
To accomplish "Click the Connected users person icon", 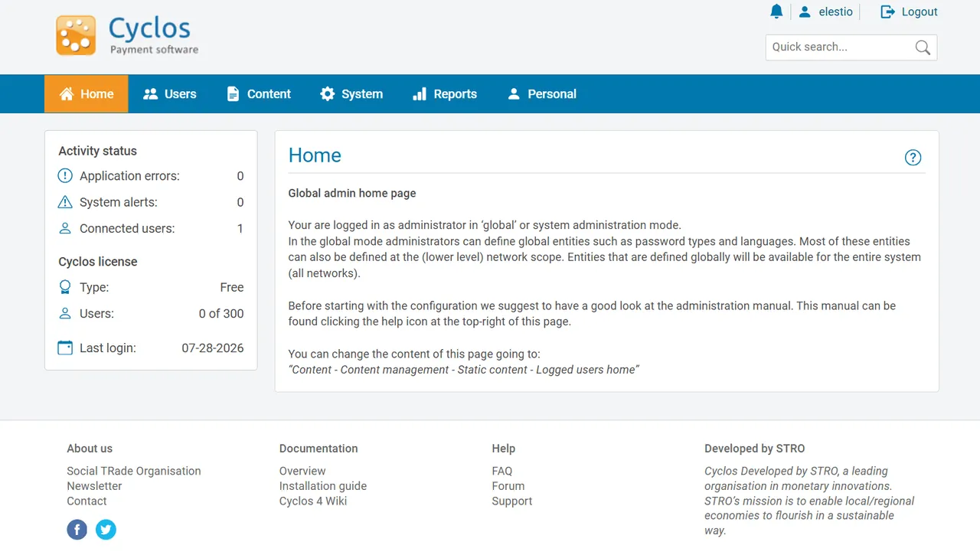I will click(65, 228).
